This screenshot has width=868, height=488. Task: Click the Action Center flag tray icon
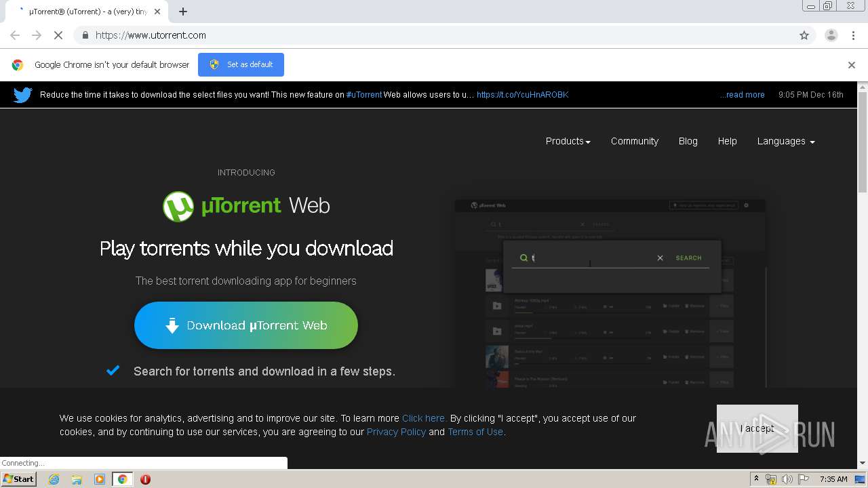(x=804, y=479)
